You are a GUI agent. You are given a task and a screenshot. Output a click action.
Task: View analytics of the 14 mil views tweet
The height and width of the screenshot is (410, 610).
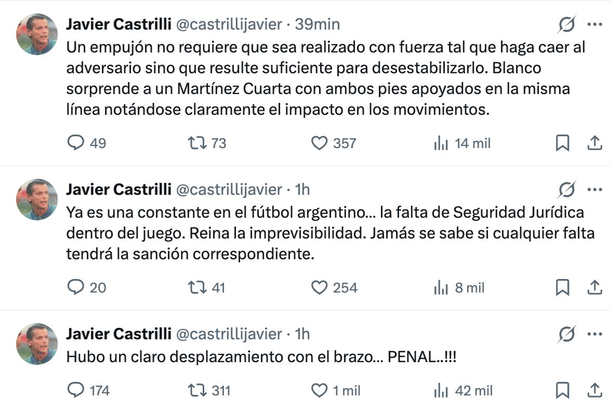coord(441,144)
